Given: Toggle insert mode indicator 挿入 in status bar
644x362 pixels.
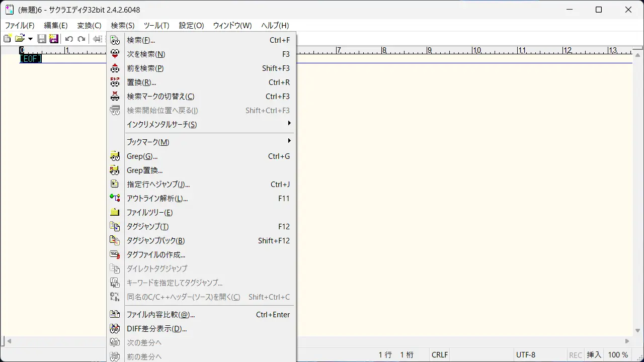Looking at the screenshot, I should (594, 355).
